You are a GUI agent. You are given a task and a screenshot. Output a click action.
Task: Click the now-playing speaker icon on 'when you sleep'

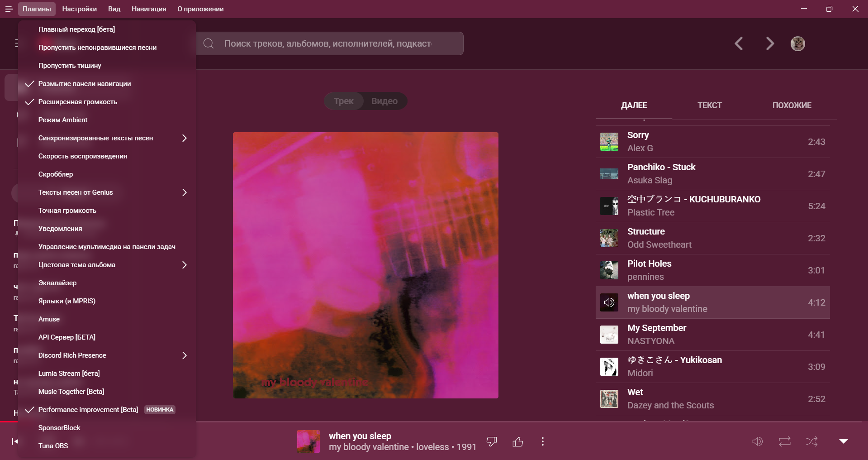609,302
